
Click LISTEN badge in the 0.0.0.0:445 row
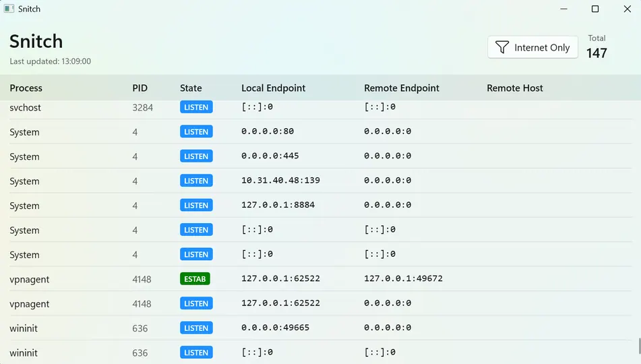pos(196,156)
